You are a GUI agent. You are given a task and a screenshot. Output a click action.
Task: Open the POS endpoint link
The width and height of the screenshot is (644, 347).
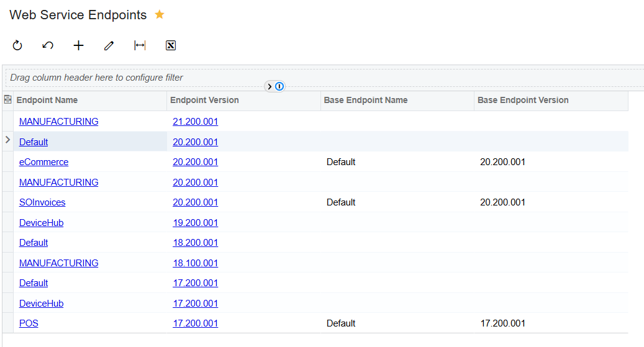[x=29, y=323]
